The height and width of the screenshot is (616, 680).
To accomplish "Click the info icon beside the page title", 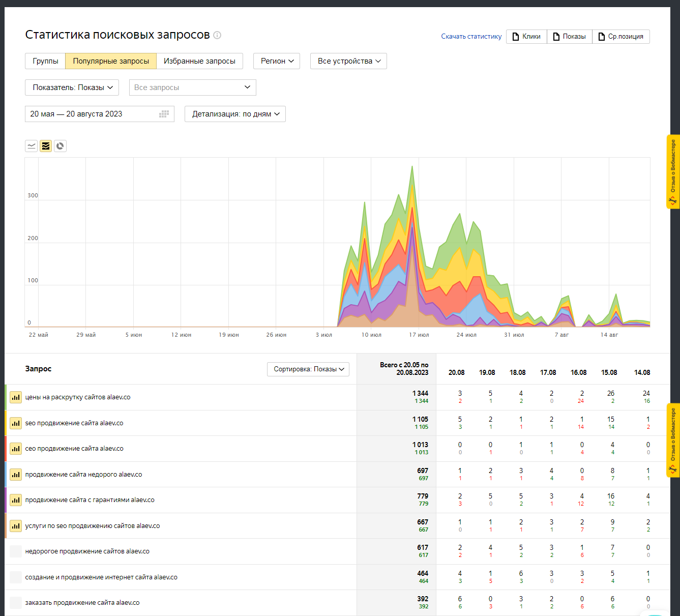I will point(217,35).
